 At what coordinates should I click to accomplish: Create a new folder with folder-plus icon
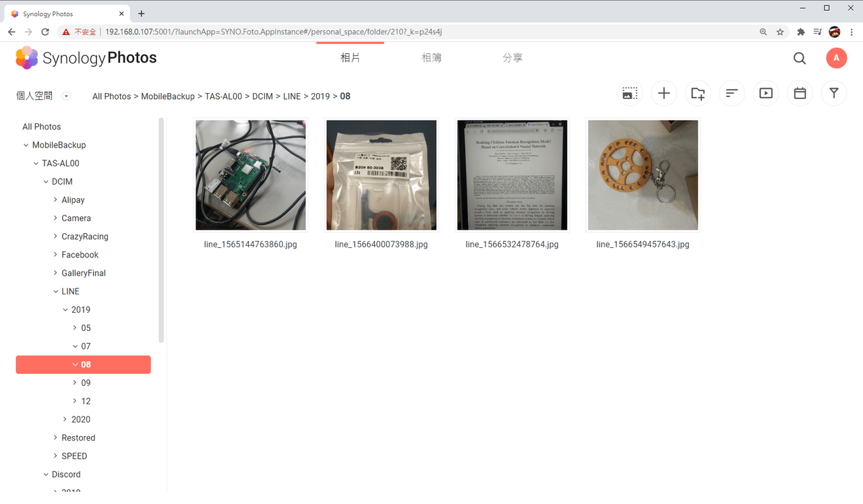click(698, 94)
